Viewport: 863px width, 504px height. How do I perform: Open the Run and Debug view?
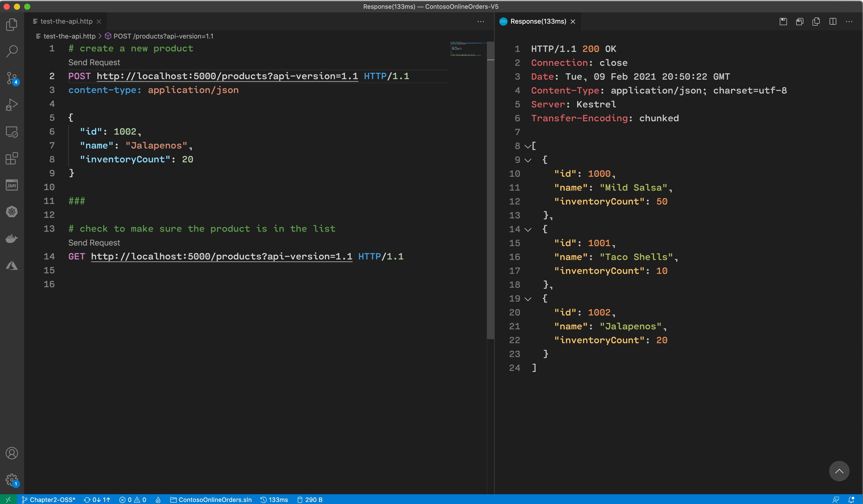12,105
